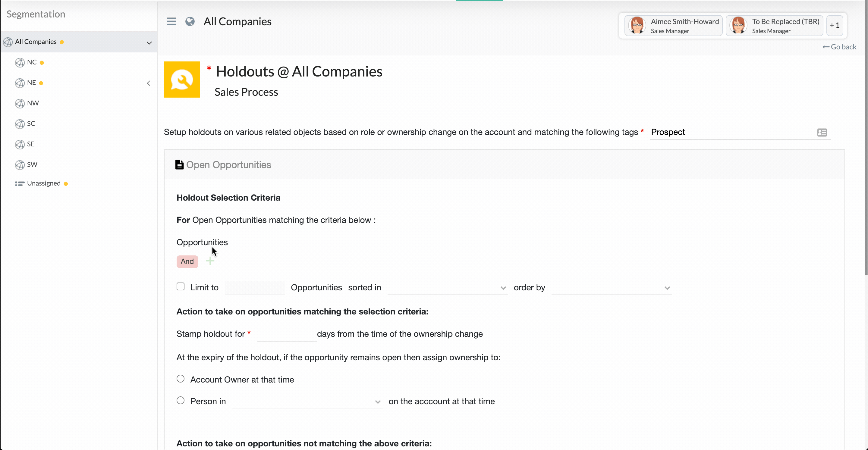Open the sorted in dropdown
868x450 pixels.
click(448, 288)
